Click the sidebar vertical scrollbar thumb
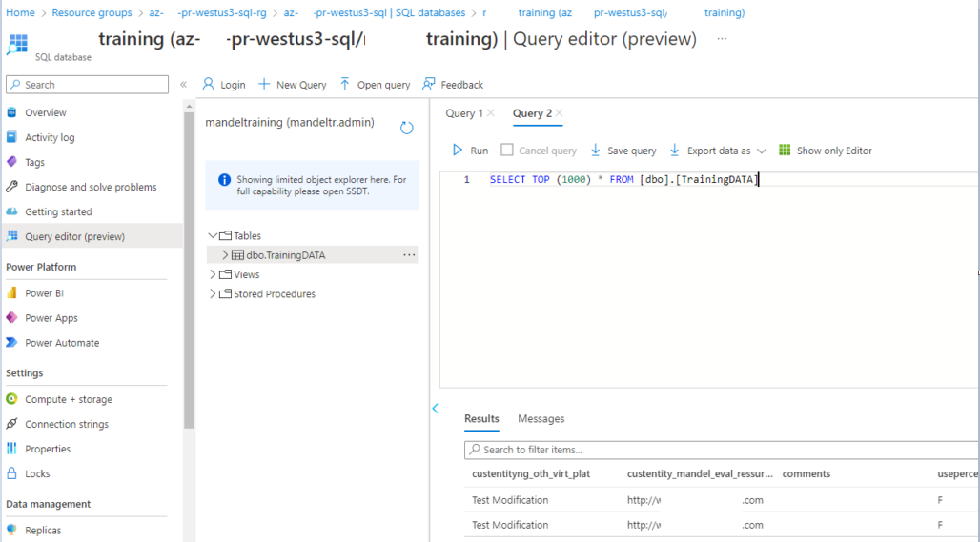The width and height of the screenshot is (980, 542). click(x=190, y=270)
